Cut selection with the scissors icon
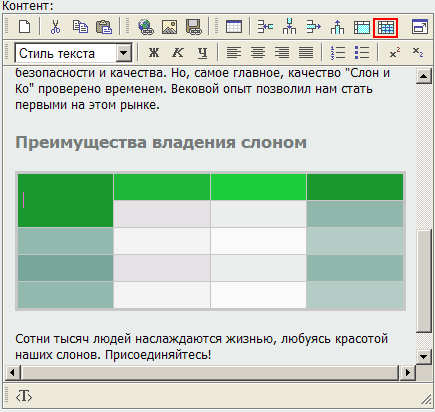This screenshot has height=412, width=435. click(x=55, y=27)
